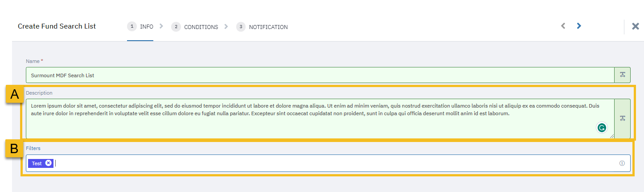Click the Grammarly icon in the Description box
The image size is (644, 192).
(602, 128)
